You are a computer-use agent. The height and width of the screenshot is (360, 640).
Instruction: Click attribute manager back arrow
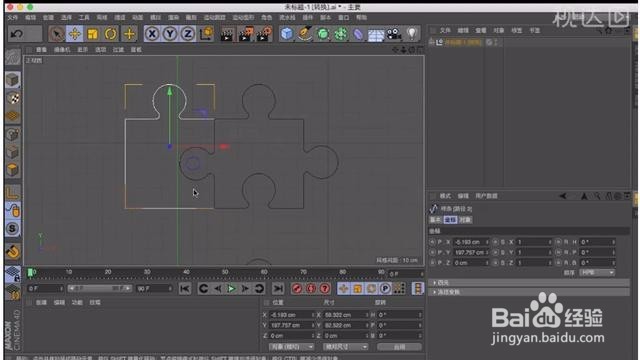click(x=563, y=196)
